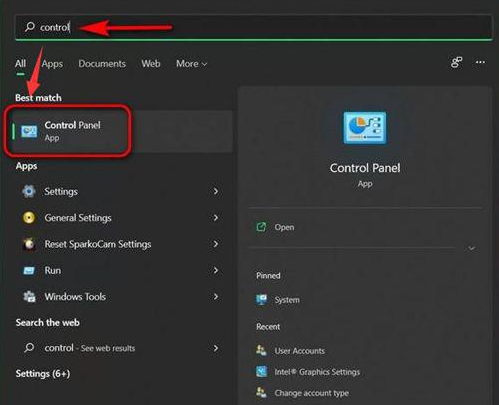Expand the control web results chevron
The width and height of the screenshot is (499, 405).
[x=216, y=348]
